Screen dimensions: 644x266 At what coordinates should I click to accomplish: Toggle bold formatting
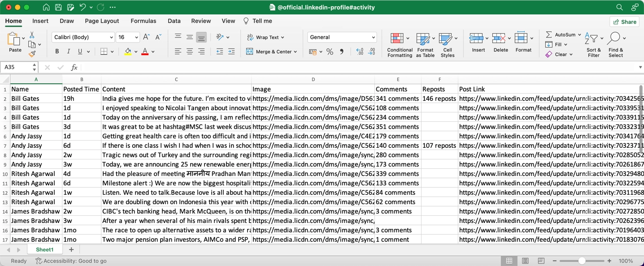coord(57,51)
